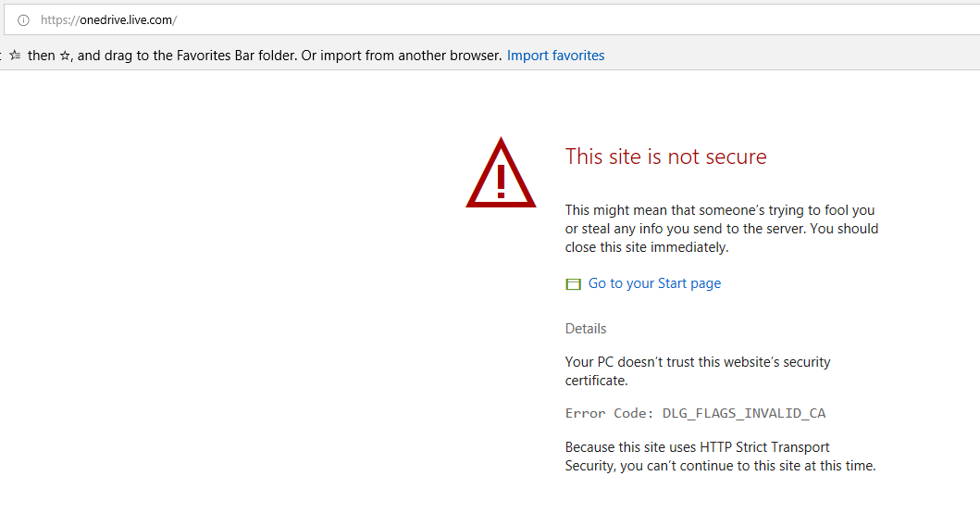Click the star icon in favorites bar hint
The height and width of the screenshot is (526, 980).
(x=65, y=56)
